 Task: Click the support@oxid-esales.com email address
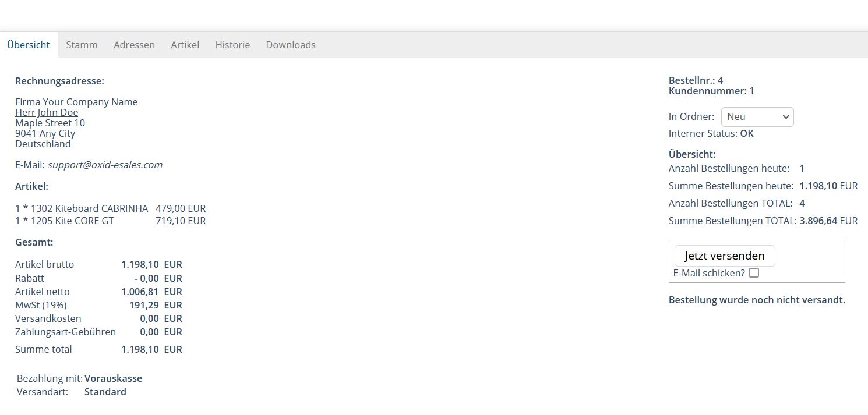(105, 165)
